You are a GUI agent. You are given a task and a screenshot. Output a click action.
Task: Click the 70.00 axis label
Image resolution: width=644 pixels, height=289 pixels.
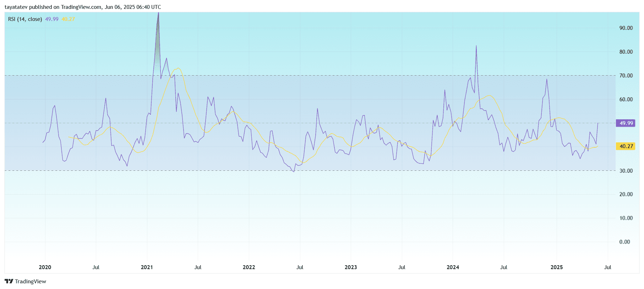pos(626,76)
